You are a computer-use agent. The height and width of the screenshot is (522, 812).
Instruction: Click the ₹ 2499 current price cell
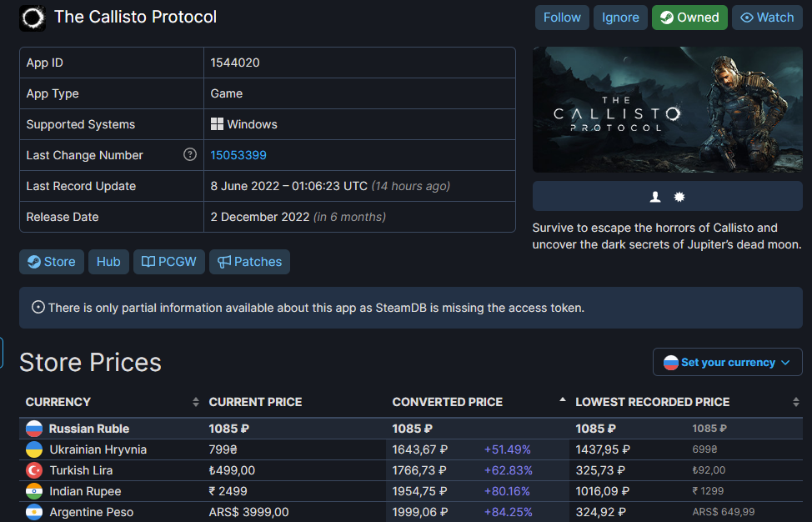click(x=228, y=491)
